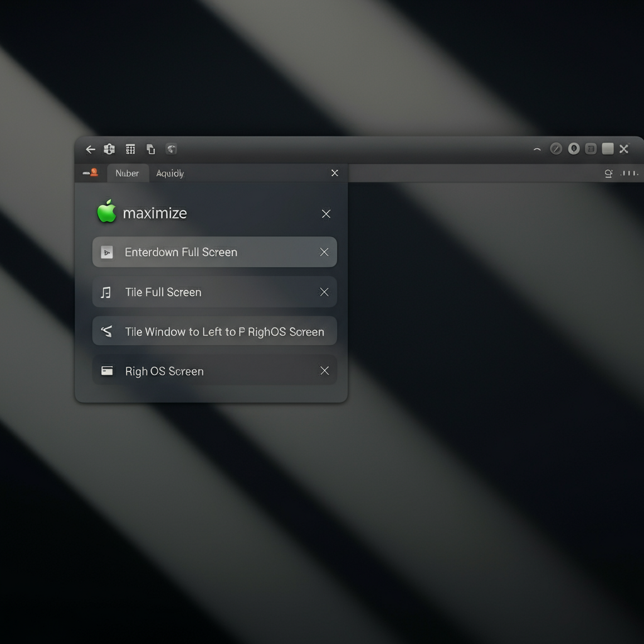This screenshot has height=644, width=644.
Task: Select the shield icon in the toolbar
Action: click(x=109, y=149)
